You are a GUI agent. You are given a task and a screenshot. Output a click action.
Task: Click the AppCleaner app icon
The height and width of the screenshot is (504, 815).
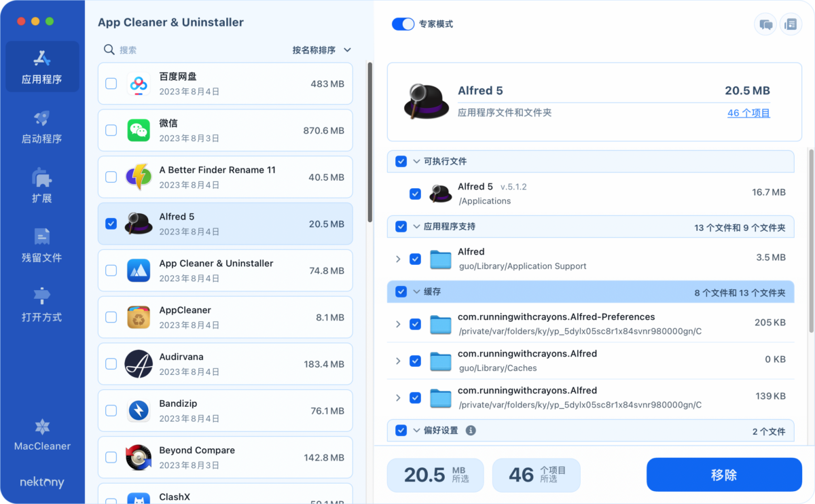tap(139, 317)
